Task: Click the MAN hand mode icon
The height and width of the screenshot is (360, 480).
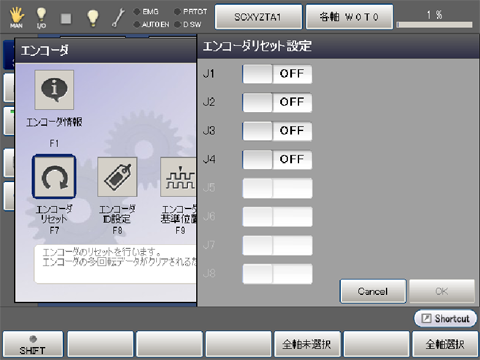Action: point(16,17)
